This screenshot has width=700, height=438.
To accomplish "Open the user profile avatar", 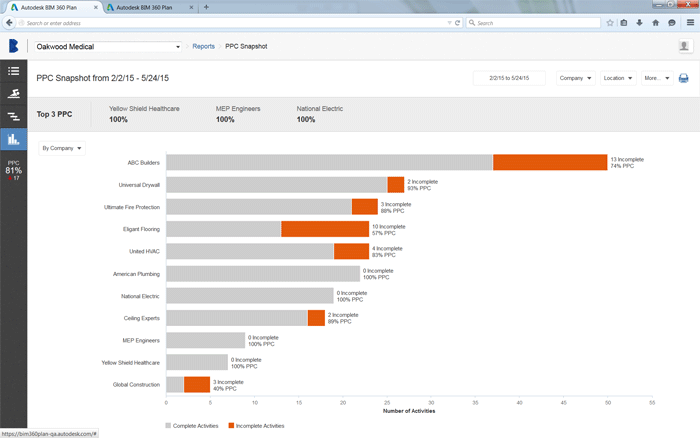I will pos(684,46).
